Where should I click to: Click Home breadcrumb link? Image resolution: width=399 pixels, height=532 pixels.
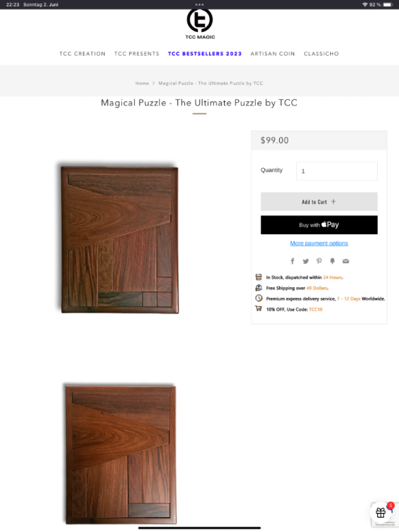[142, 83]
